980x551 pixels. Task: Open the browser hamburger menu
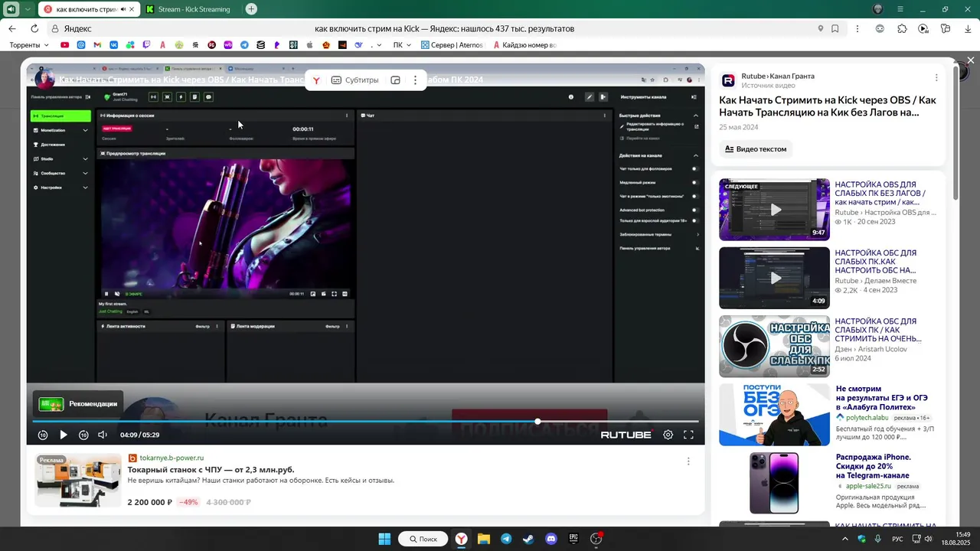pyautogui.click(x=900, y=9)
